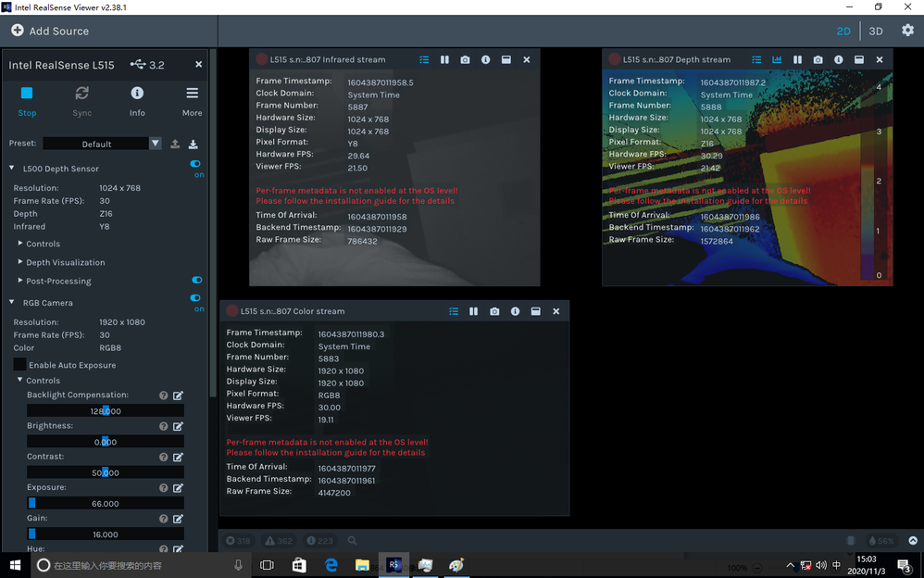Expand Depth Visualization section
Viewport: 924px width, 578px height.
(x=20, y=262)
